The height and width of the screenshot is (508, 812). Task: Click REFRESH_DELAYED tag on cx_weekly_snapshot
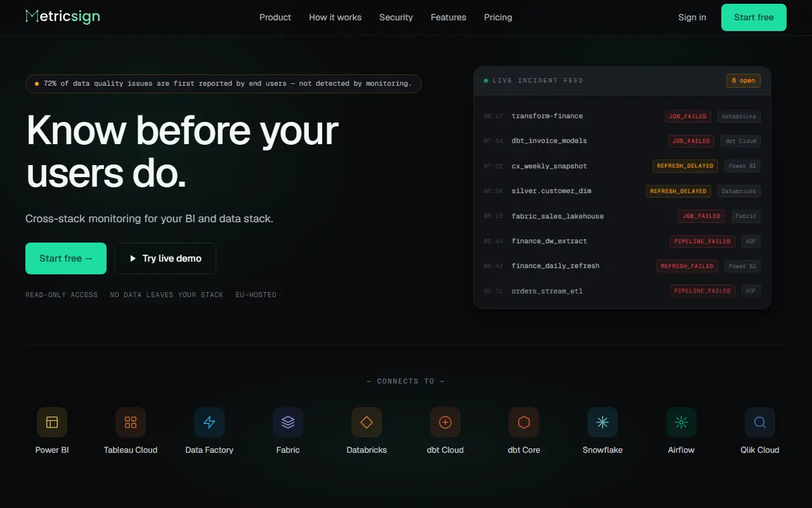[685, 166]
